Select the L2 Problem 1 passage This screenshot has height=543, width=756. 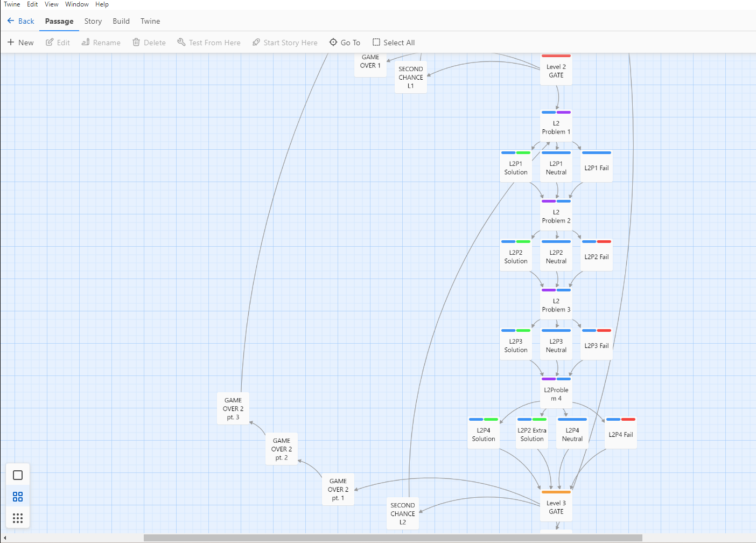[556, 126]
